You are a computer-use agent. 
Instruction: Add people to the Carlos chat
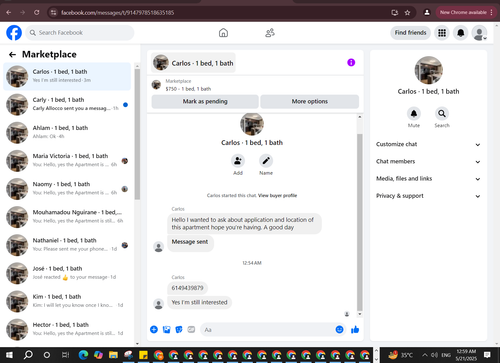click(238, 161)
